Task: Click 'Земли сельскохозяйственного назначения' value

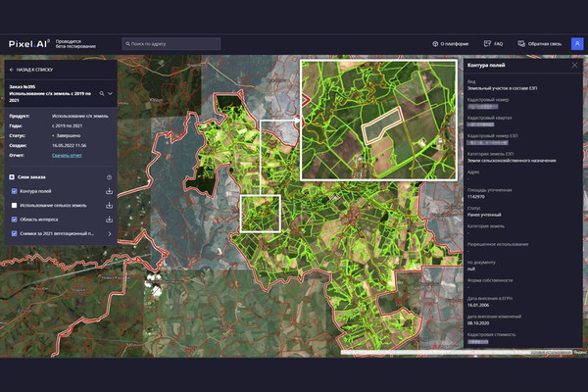Action: [x=512, y=161]
